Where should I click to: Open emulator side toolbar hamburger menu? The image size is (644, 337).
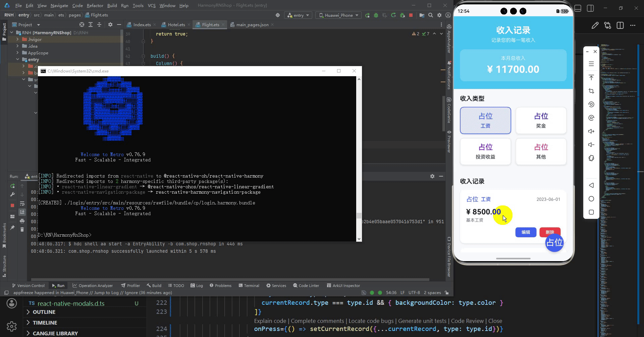591,64
